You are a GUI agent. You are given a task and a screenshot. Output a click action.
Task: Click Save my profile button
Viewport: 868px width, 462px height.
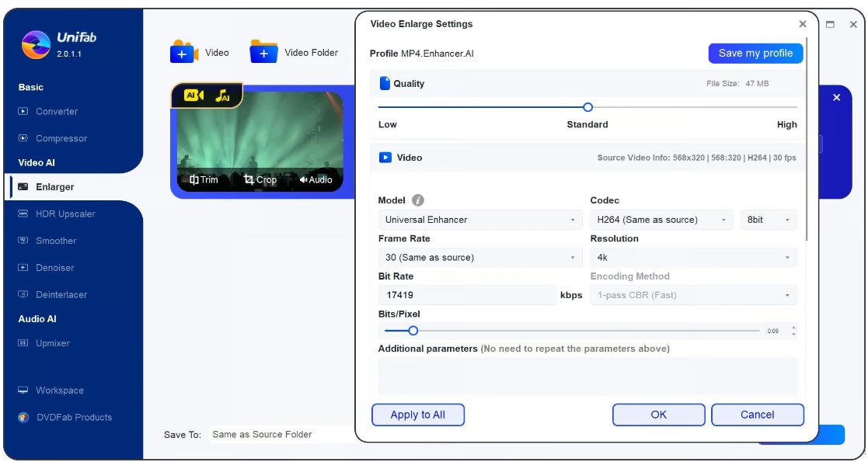coord(755,53)
